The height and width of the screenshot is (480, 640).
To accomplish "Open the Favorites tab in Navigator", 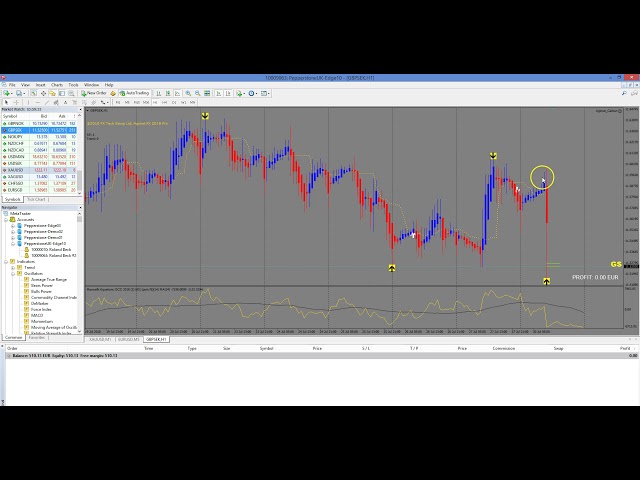I will click(35, 337).
